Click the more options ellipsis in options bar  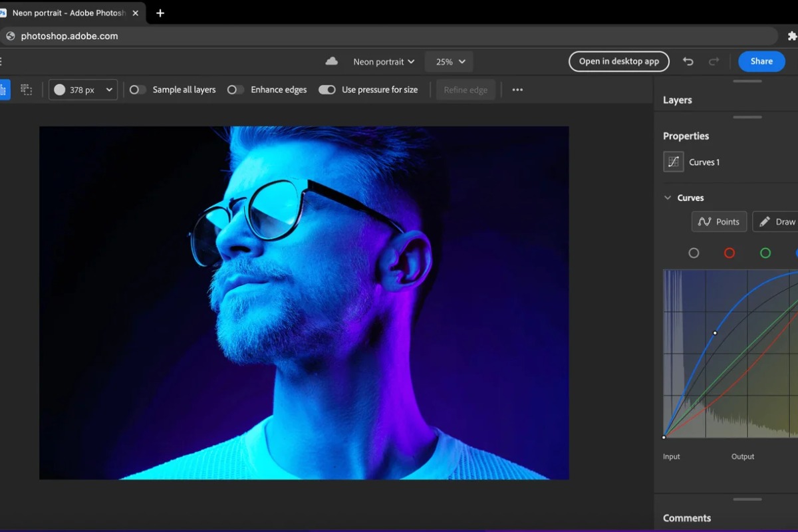pyautogui.click(x=517, y=89)
